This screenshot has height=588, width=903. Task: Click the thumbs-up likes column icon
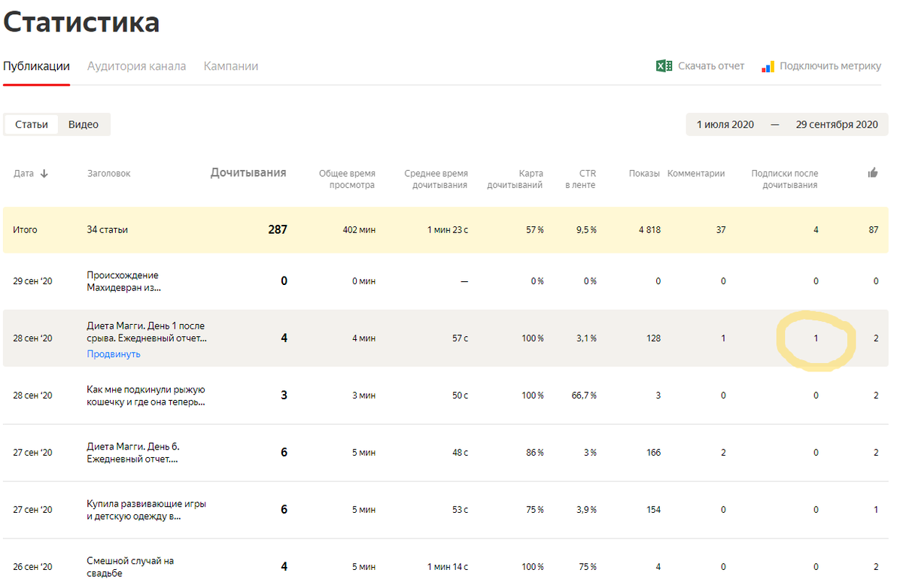[x=873, y=173]
